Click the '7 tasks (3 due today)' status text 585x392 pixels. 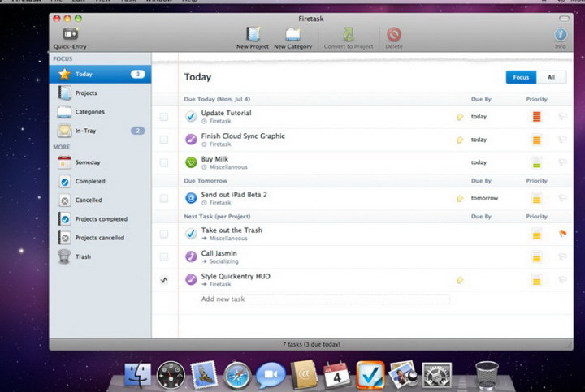(311, 344)
